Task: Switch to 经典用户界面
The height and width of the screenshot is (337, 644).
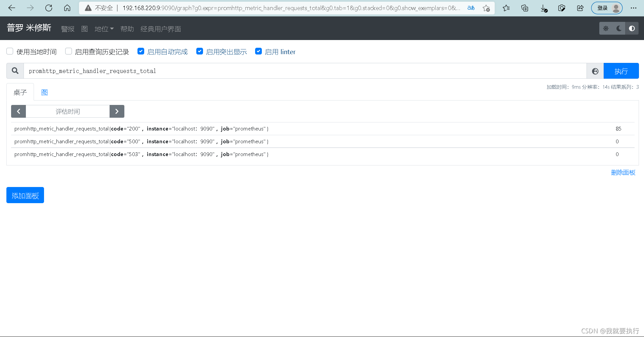Action: click(161, 29)
